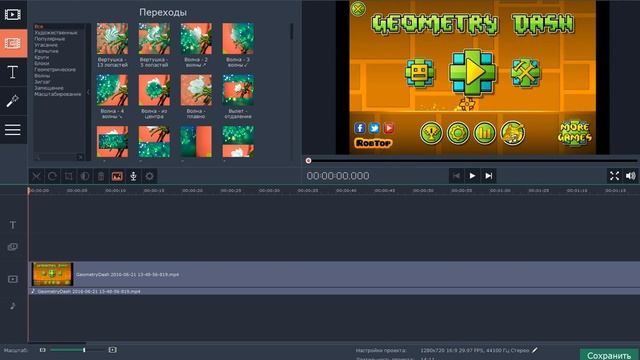Click the rotate clip tool

pos(52,176)
